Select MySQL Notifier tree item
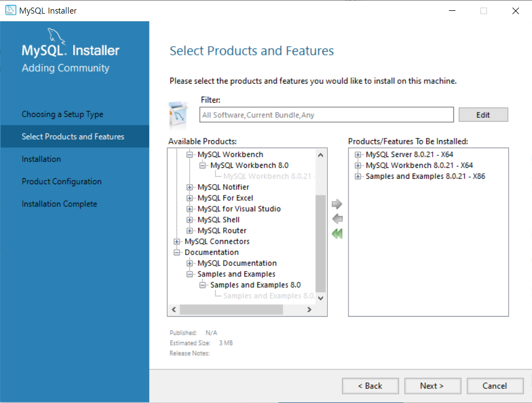Viewport: 532px width, 403px height. [223, 187]
